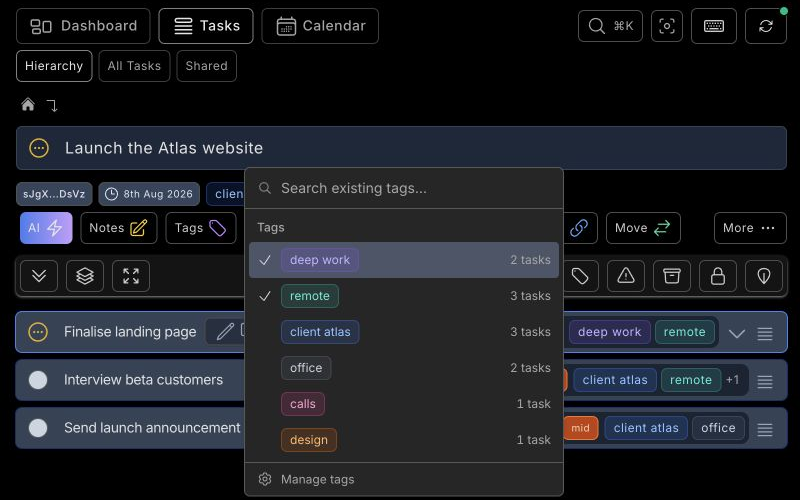
Task: Uncheck the deep work tag
Action: coord(404,260)
